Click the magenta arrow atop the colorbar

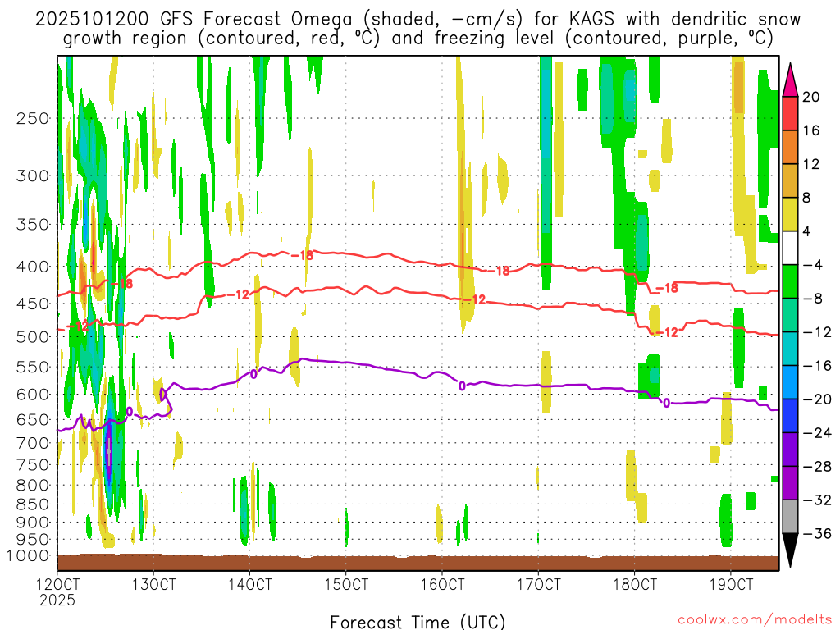[x=790, y=81]
